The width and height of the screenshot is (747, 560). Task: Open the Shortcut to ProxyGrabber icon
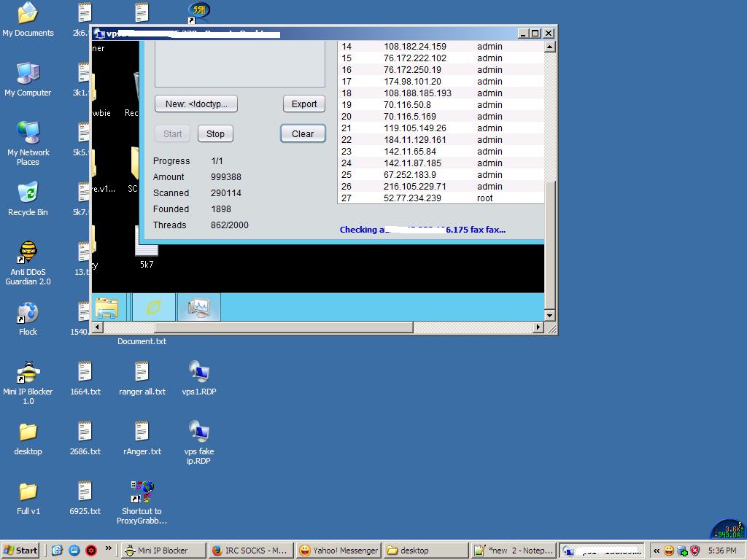(x=142, y=492)
